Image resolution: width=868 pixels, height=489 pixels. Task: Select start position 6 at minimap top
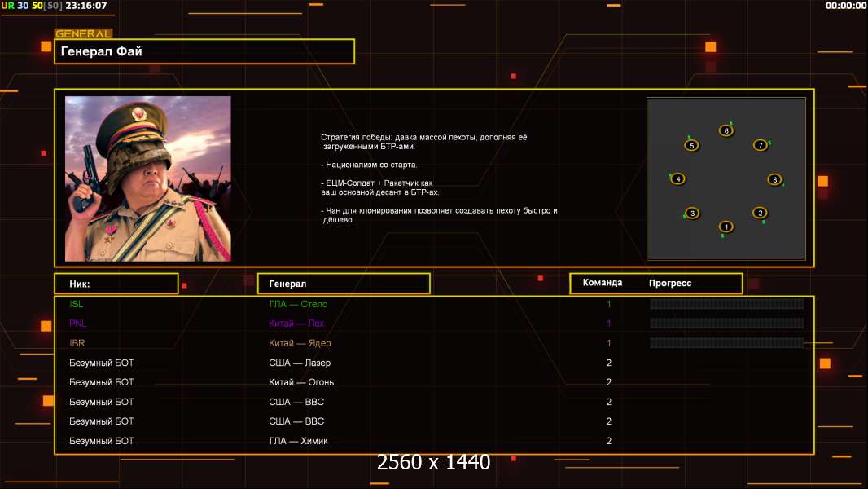point(726,131)
